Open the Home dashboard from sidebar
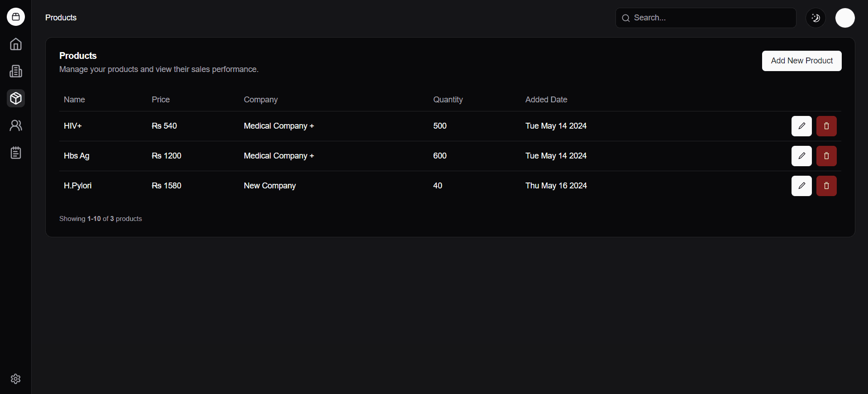 click(16, 44)
